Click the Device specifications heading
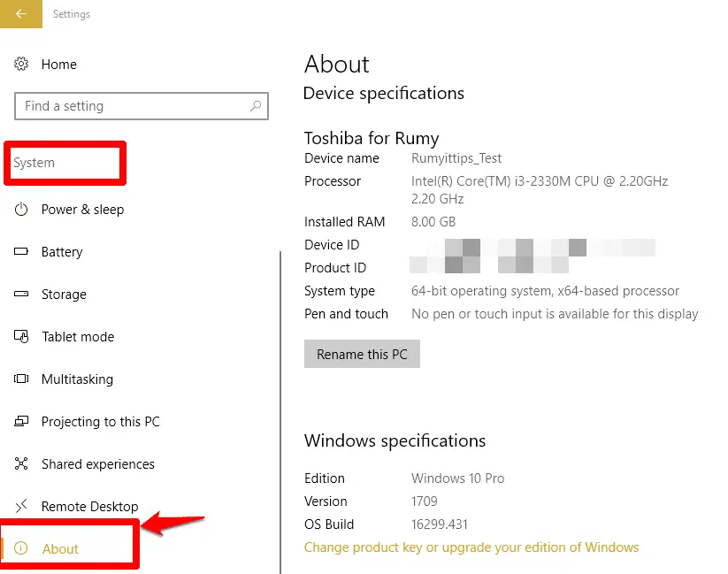Viewport: 728px width, 574px height. click(x=384, y=94)
